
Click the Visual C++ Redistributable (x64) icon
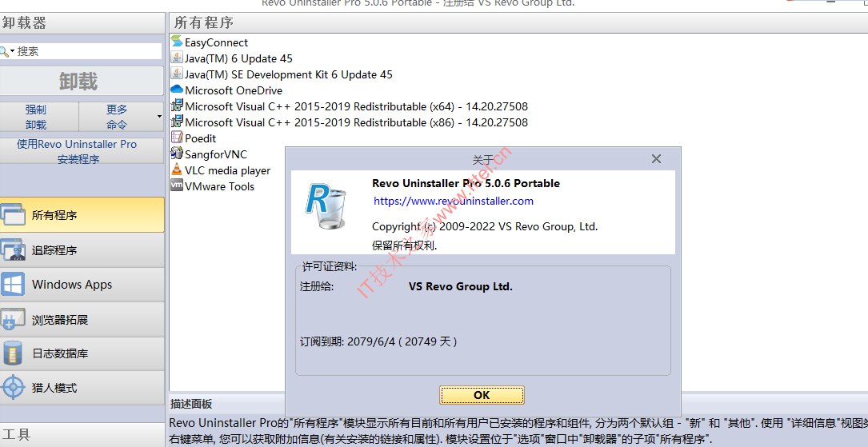click(x=177, y=106)
